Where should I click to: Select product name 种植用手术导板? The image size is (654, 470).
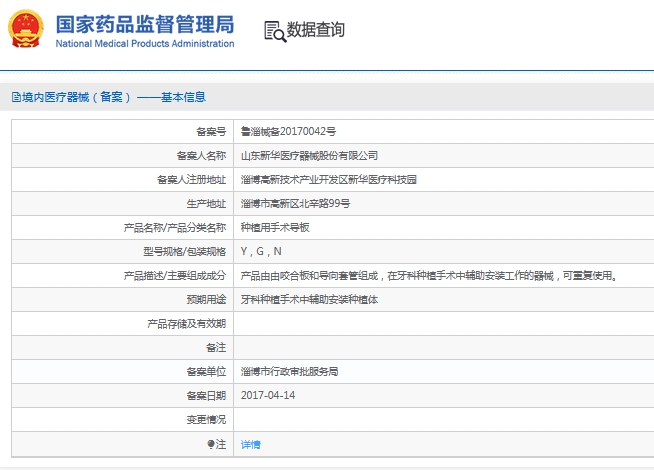(x=275, y=227)
